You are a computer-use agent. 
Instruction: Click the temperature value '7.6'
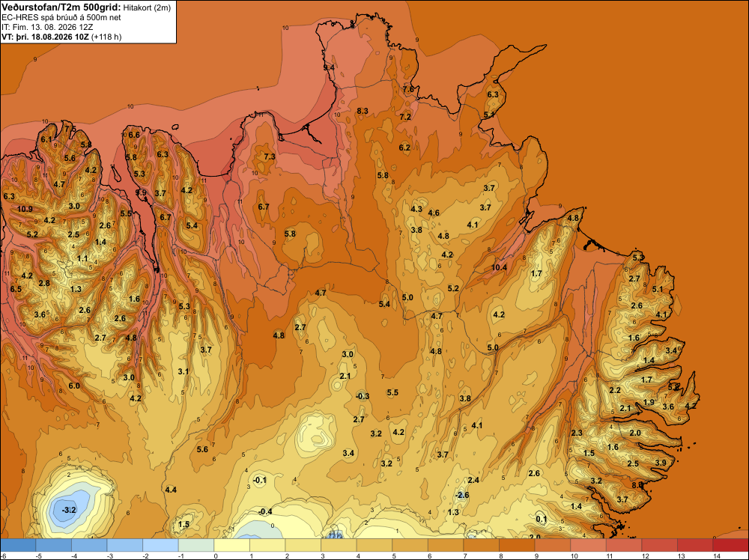(408, 89)
